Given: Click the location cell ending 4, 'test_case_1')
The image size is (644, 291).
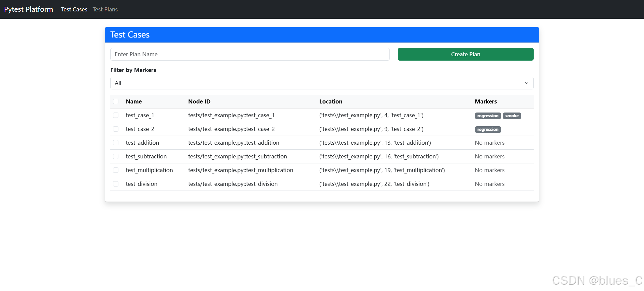Looking at the screenshot, I should click(x=371, y=115).
